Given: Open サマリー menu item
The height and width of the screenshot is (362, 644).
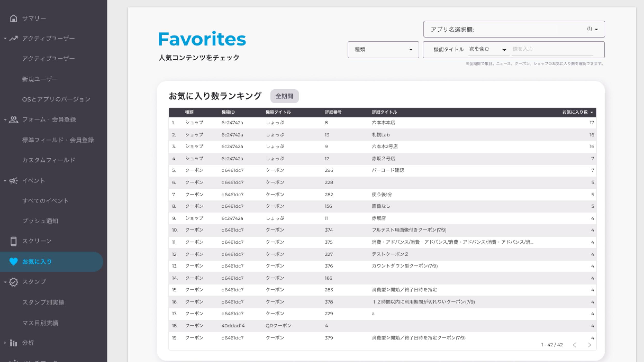Looking at the screenshot, I should coord(34,18).
